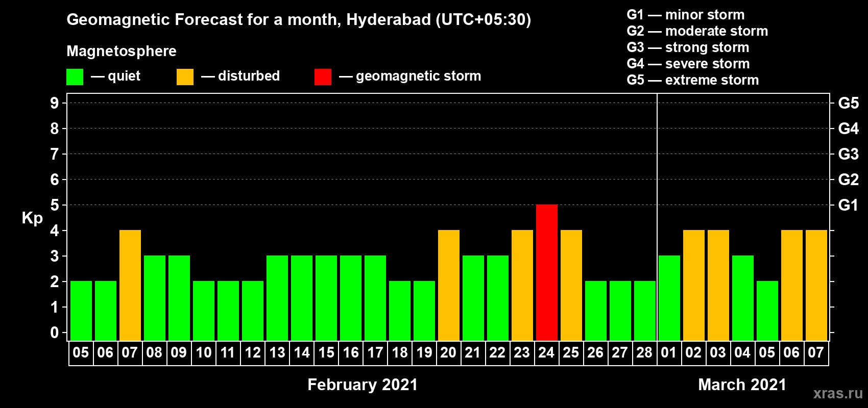Click the green bar for February 13
The height and width of the screenshot is (408, 868).
click(x=277, y=298)
